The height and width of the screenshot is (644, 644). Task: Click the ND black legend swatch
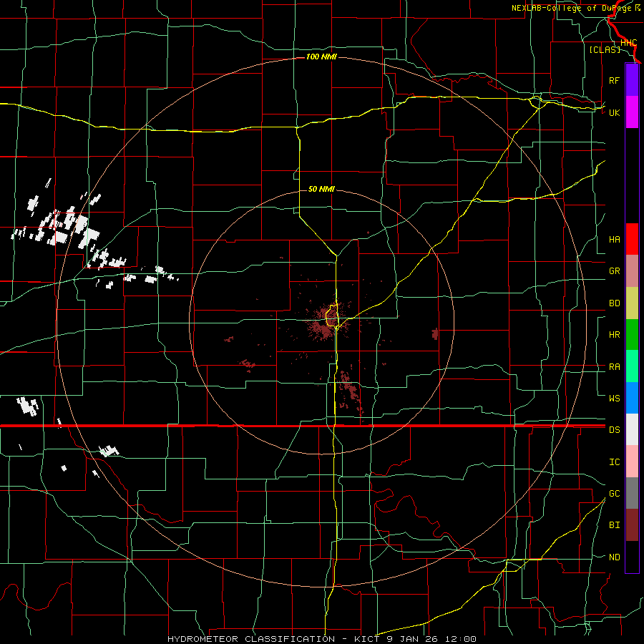(632, 557)
